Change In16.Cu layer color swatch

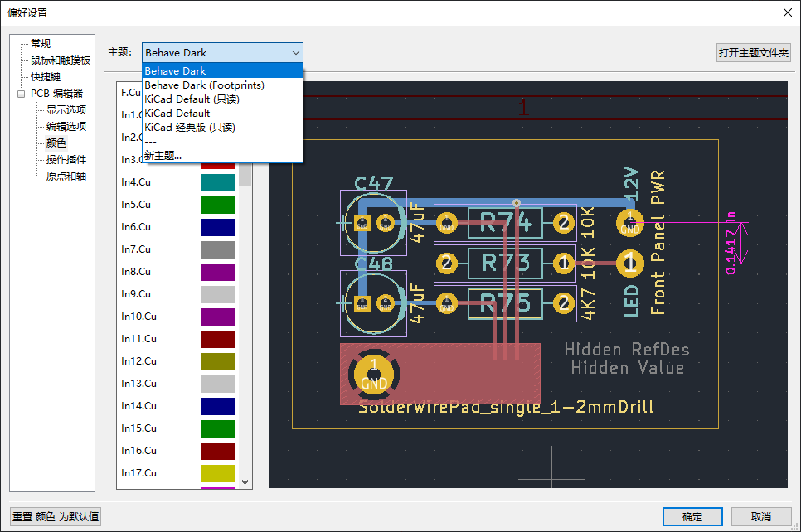(x=218, y=451)
